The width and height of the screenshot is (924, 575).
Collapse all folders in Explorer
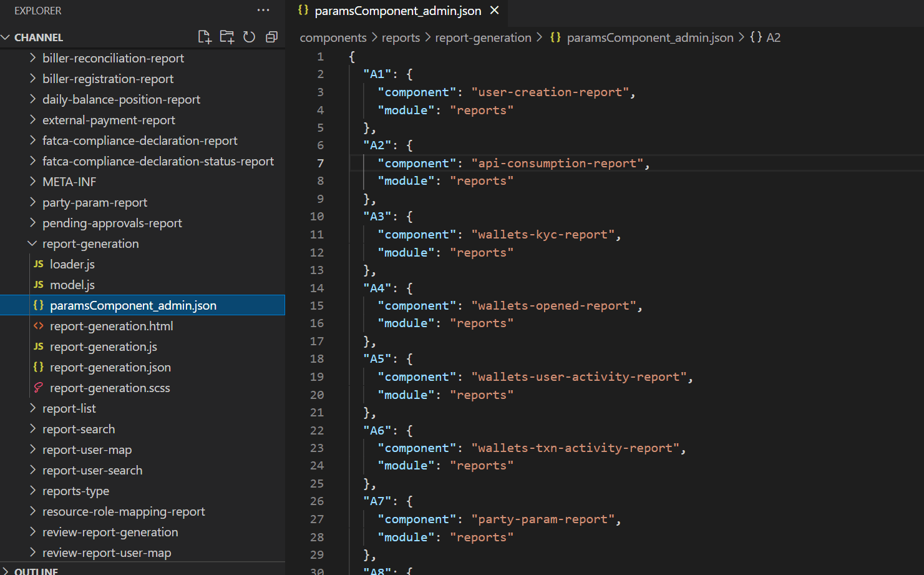click(271, 37)
